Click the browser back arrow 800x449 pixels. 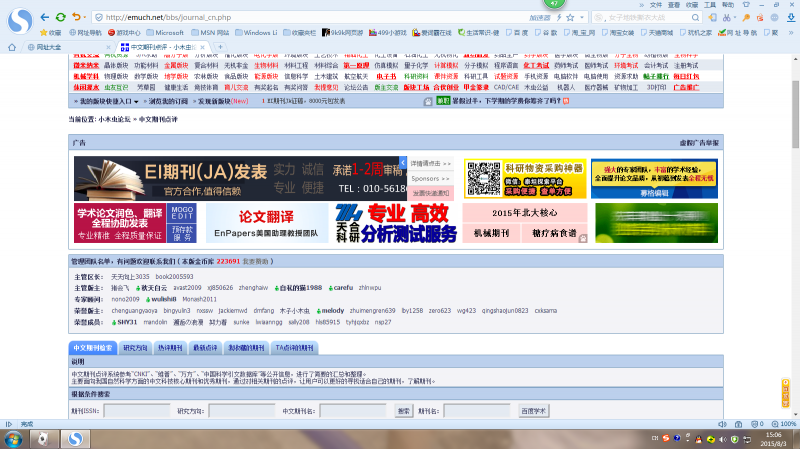[44, 17]
